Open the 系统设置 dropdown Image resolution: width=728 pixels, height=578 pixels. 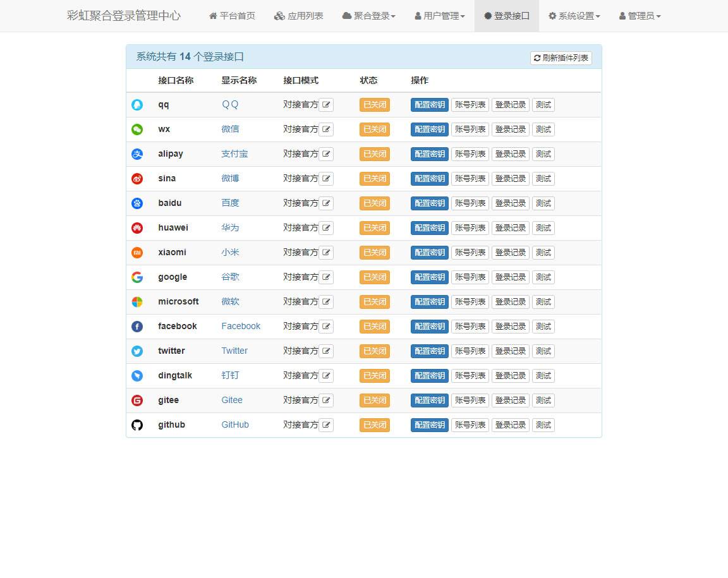[574, 16]
